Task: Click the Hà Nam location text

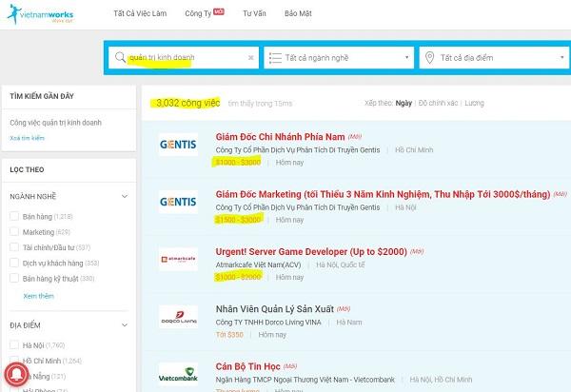Action: click(349, 323)
